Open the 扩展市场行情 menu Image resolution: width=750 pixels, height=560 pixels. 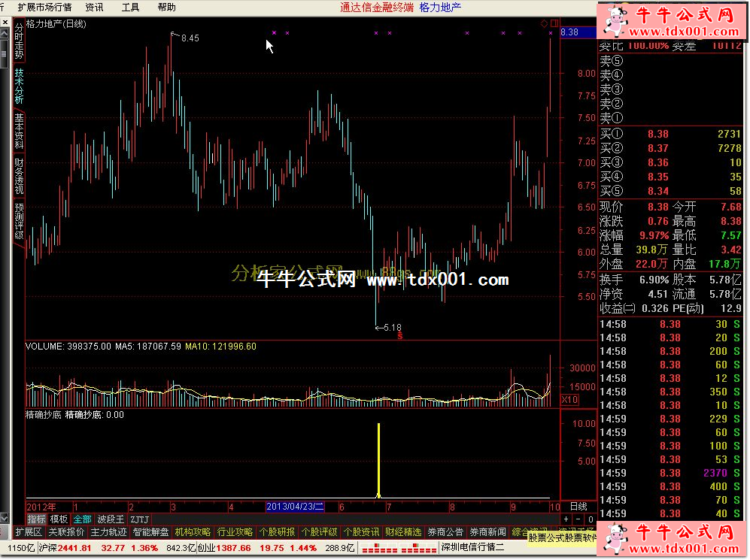(44, 8)
